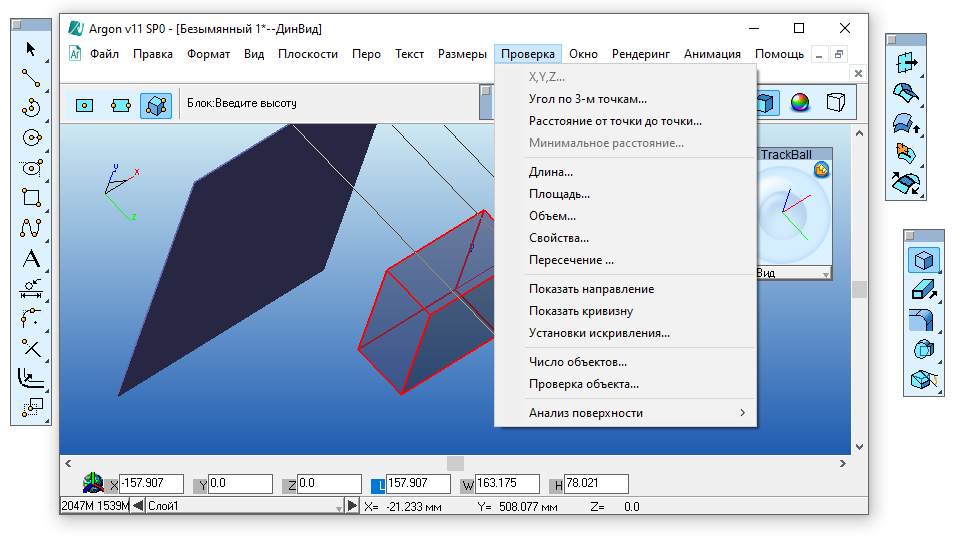Select the arc tool in left toolbar
The height and width of the screenshot is (536, 971).
click(30, 108)
